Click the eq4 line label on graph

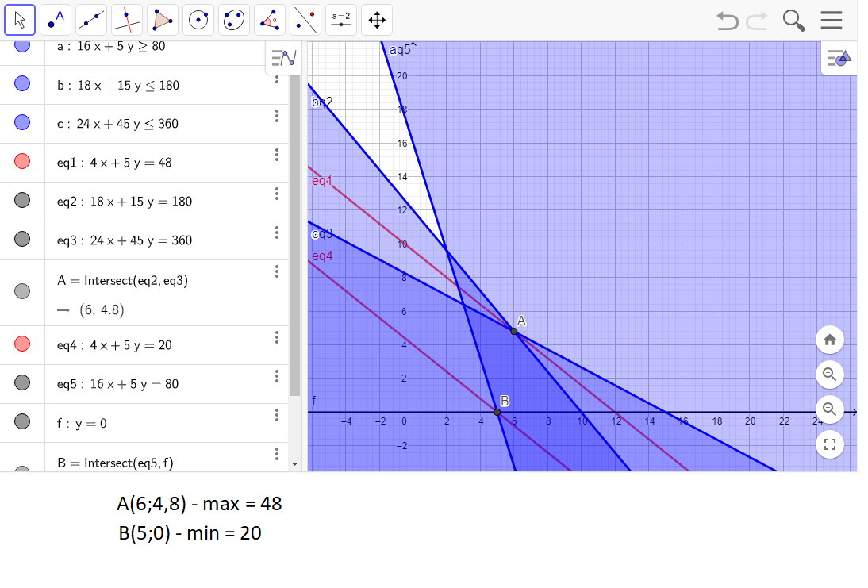pyautogui.click(x=321, y=256)
